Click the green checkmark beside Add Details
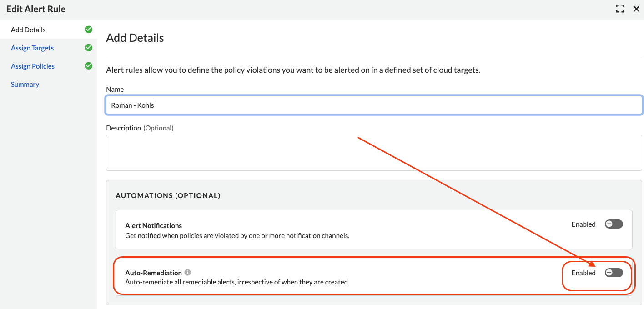The image size is (644, 309). point(89,30)
